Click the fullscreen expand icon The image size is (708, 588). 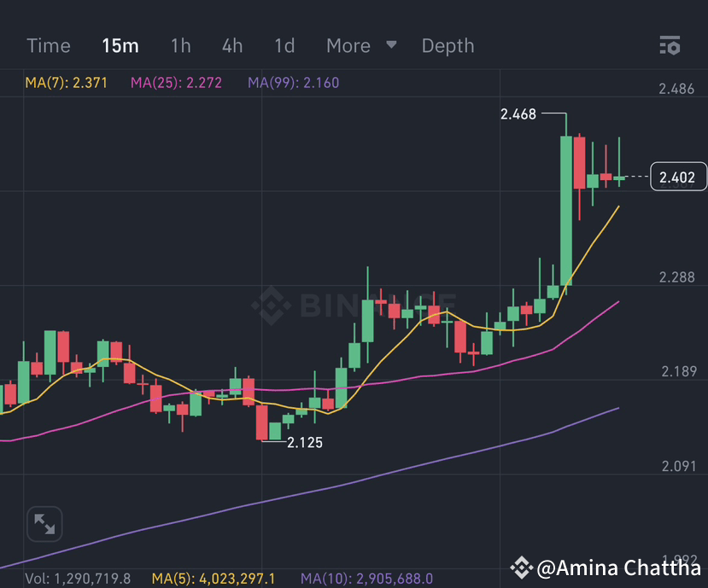[44, 524]
